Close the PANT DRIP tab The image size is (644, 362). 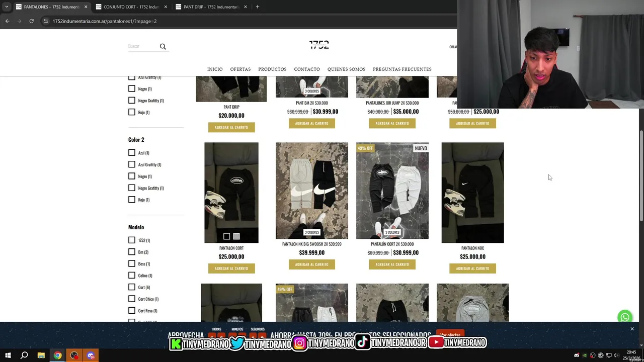point(246,7)
